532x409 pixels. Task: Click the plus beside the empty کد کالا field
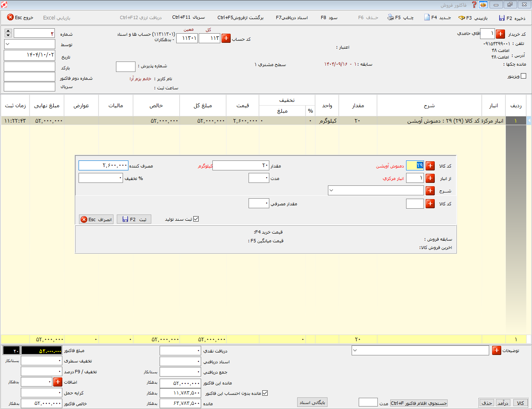tap(430, 204)
